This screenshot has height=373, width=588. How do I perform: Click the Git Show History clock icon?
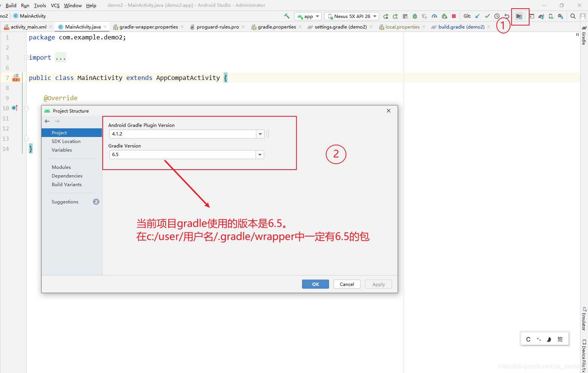[x=497, y=16]
